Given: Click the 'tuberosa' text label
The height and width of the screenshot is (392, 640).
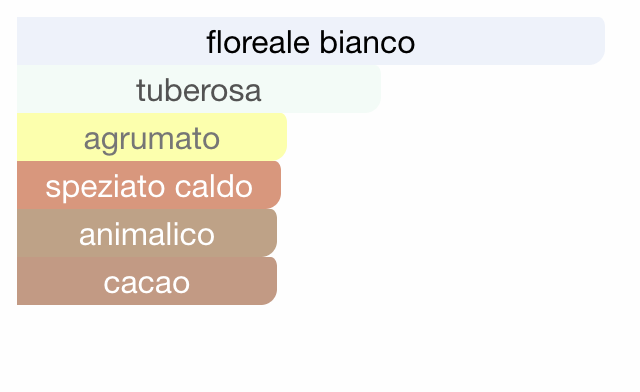Looking at the screenshot, I should pyautogui.click(x=199, y=90).
